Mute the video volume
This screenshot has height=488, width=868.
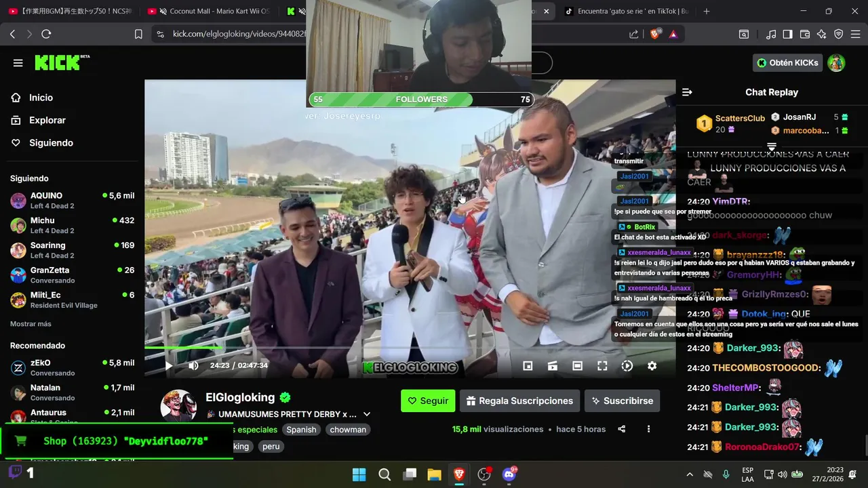click(x=193, y=366)
